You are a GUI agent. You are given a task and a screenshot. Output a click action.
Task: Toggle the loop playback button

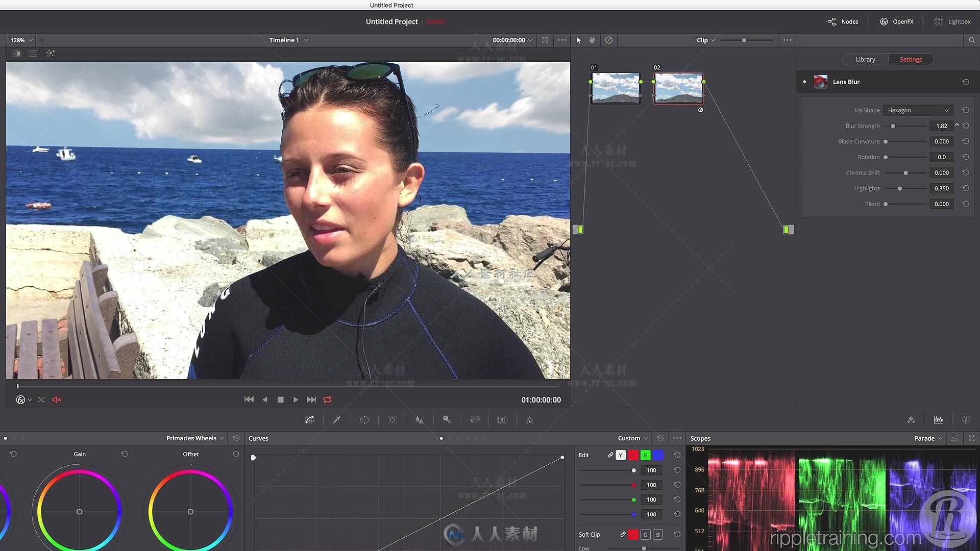point(328,399)
